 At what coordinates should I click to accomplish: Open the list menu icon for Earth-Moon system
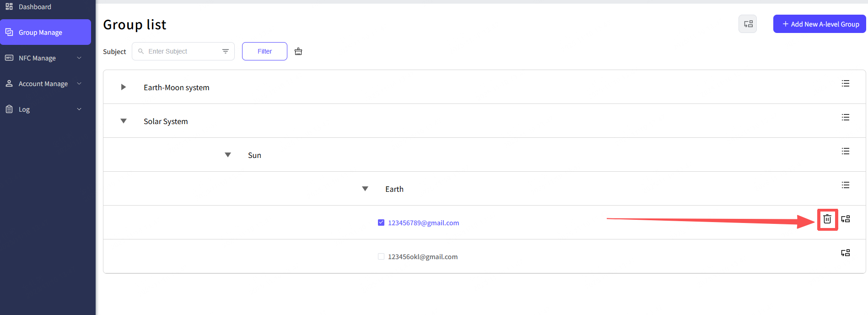click(845, 83)
